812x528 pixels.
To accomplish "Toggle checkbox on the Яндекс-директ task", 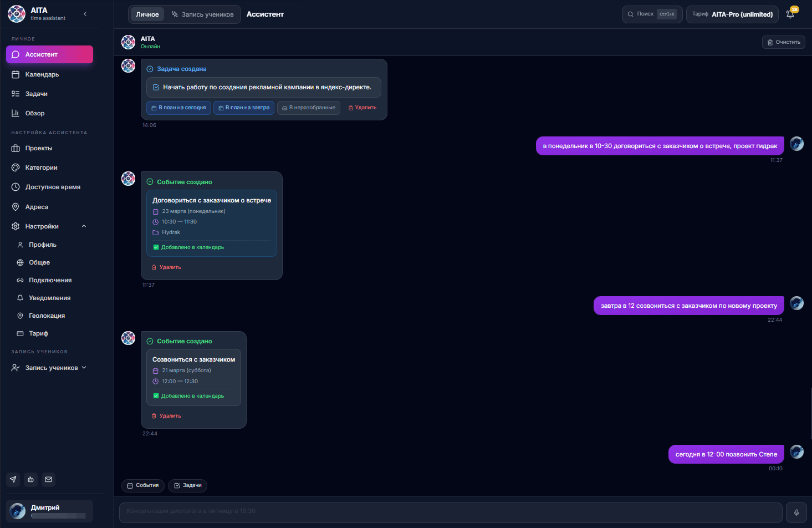I will click(156, 88).
